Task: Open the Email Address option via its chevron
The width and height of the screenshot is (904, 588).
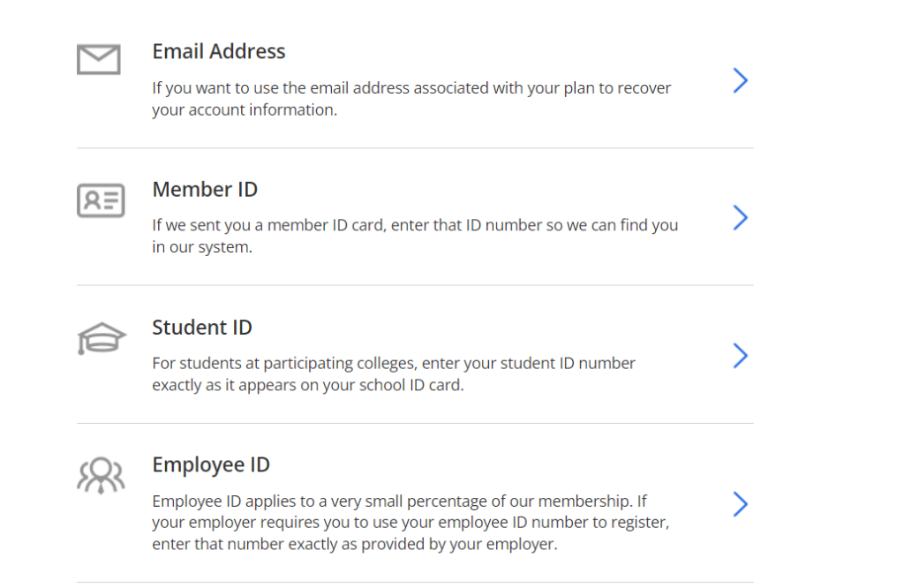Action: (x=740, y=80)
